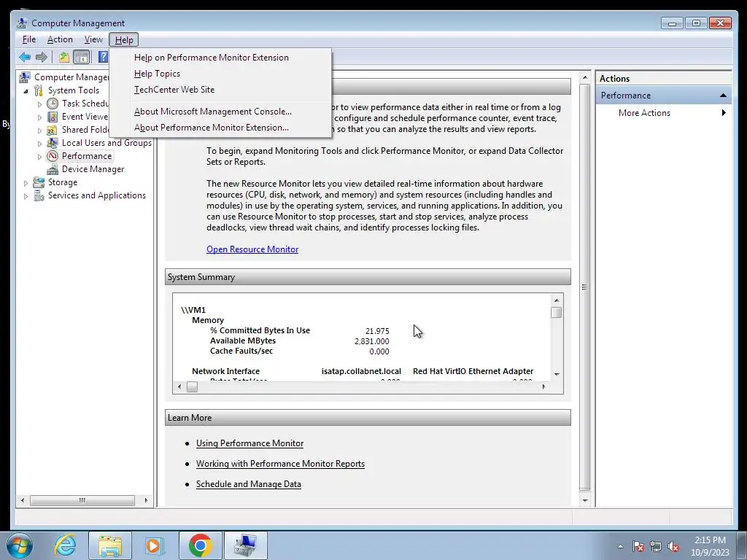The width and height of the screenshot is (747, 560).
Task: Expand the Services and Applications arrow
Action: [26, 195]
